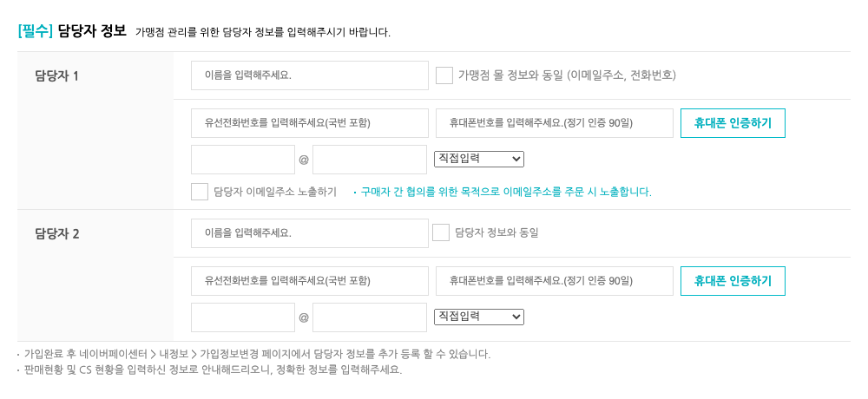Click 담당자 1 유선전화번호 input field
This screenshot has height=399, width=868.
click(x=310, y=123)
